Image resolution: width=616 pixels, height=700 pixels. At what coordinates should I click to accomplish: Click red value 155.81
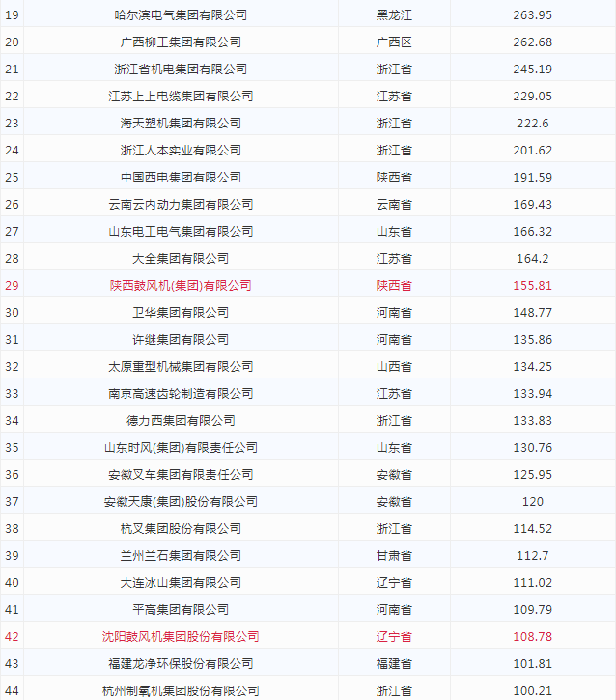click(533, 285)
